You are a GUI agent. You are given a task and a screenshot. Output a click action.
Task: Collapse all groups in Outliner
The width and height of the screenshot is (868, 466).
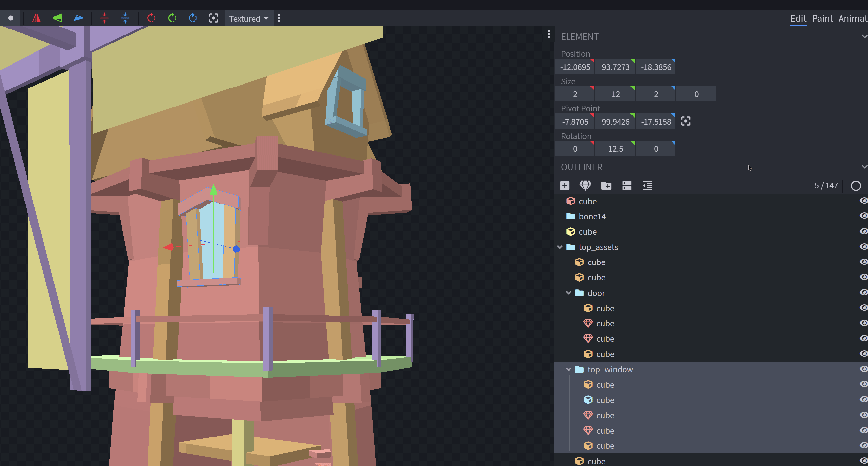pos(648,186)
